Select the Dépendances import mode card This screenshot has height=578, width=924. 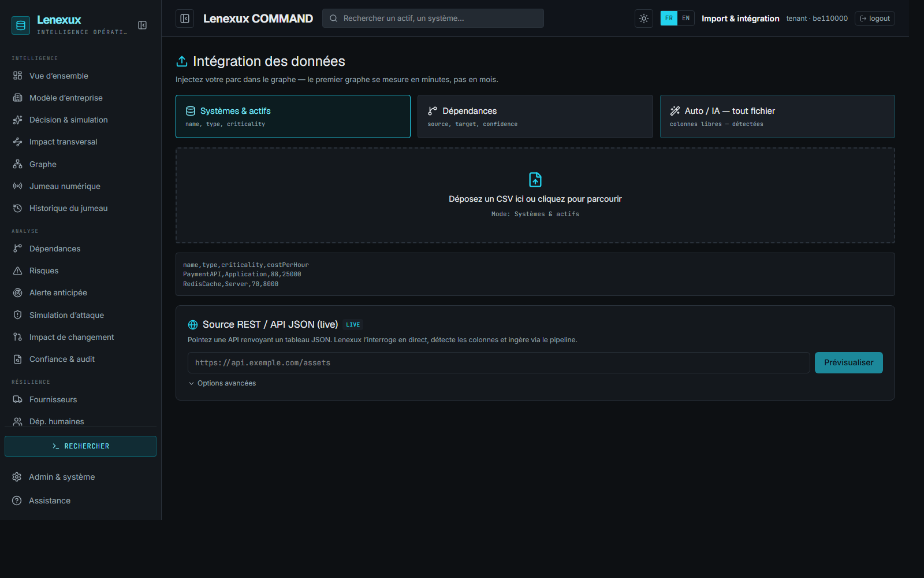(x=535, y=116)
